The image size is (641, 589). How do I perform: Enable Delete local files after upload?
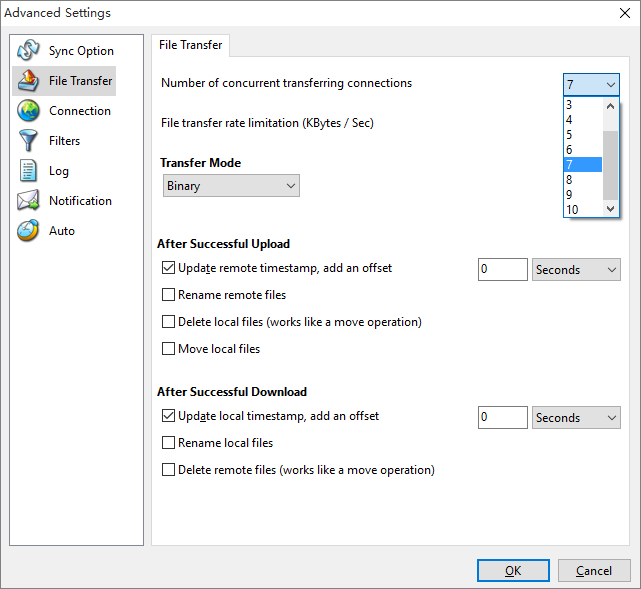168,322
